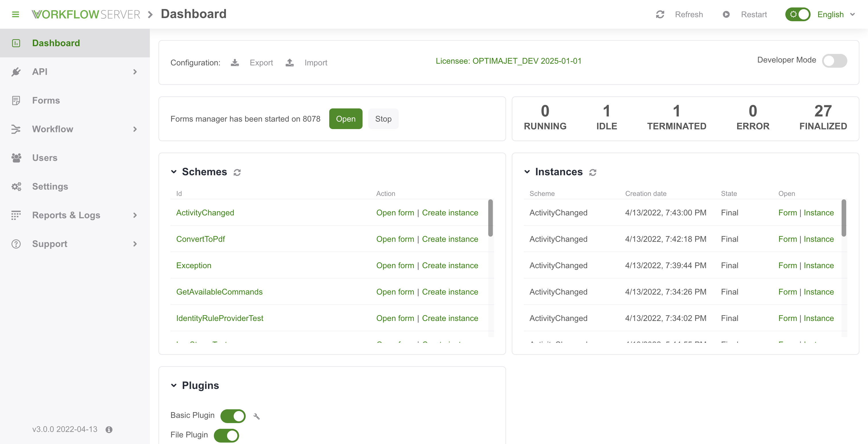The width and height of the screenshot is (868, 444).
Task: Toggle the light/dark theme switch
Action: point(798,14)
